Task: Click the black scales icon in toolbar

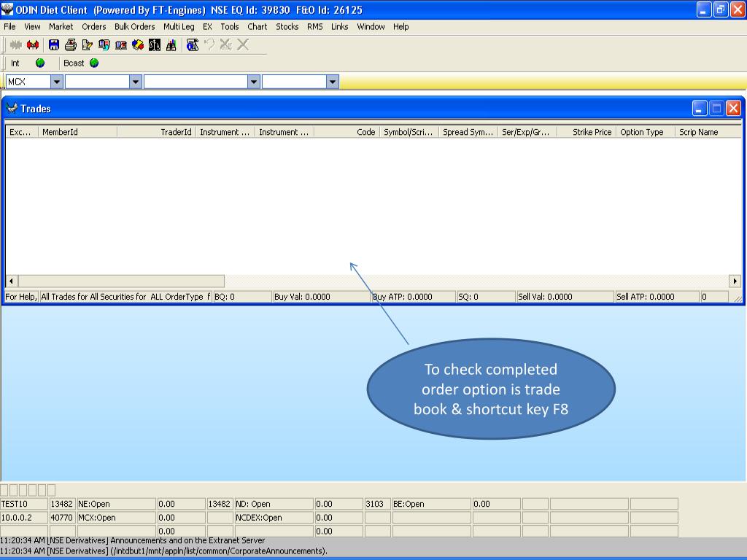Action: pos(155,45)
